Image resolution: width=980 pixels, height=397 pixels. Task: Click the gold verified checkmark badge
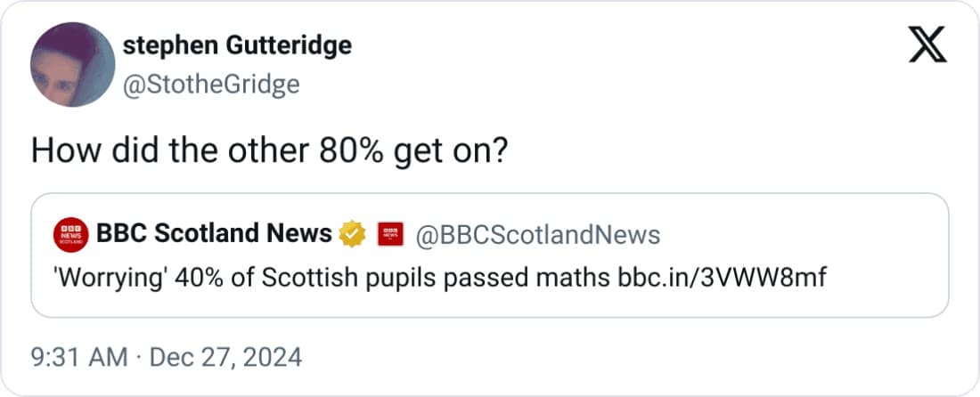click(x=354, y=234)
